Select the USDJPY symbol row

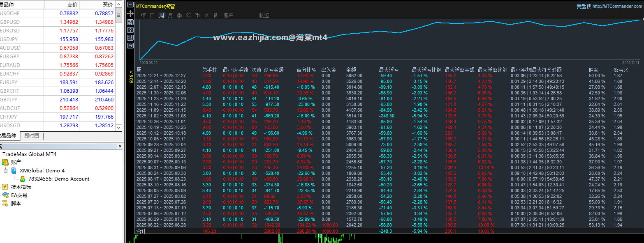(58, 39)
